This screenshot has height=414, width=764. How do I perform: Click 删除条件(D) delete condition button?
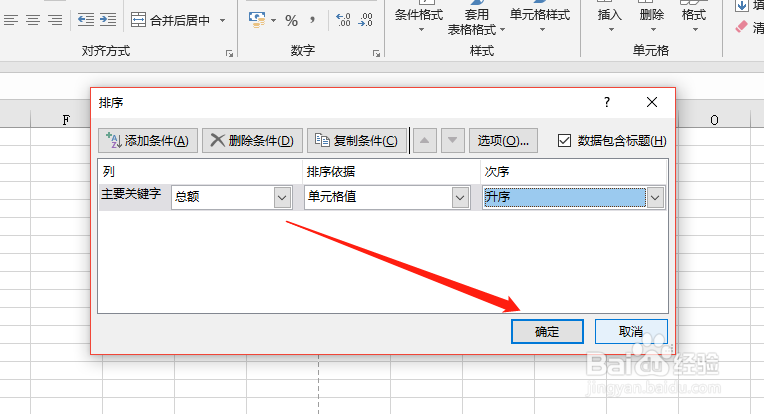coord(252,141)
